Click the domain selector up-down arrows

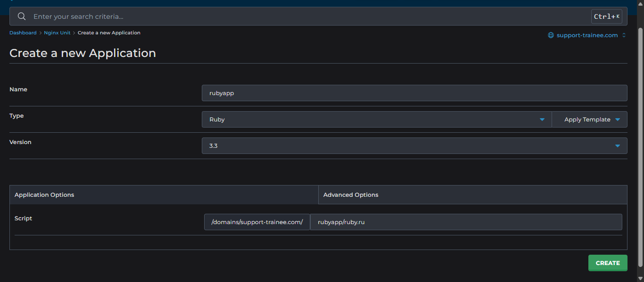click(624, 35)
